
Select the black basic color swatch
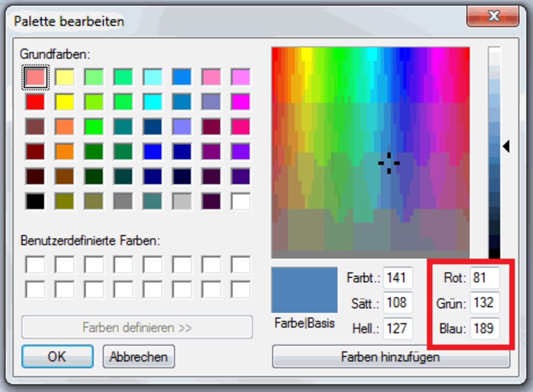click(x=35, y=202)
